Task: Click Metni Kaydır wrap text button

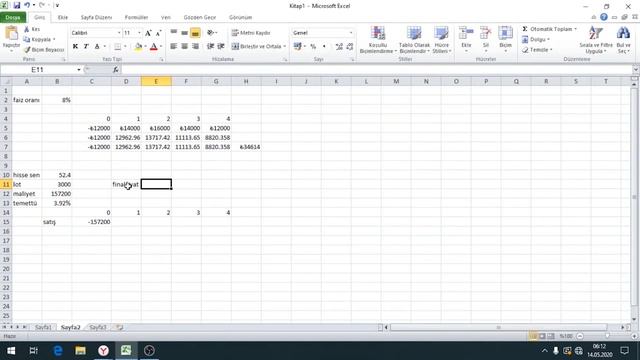Action: [x=251, y=33]
